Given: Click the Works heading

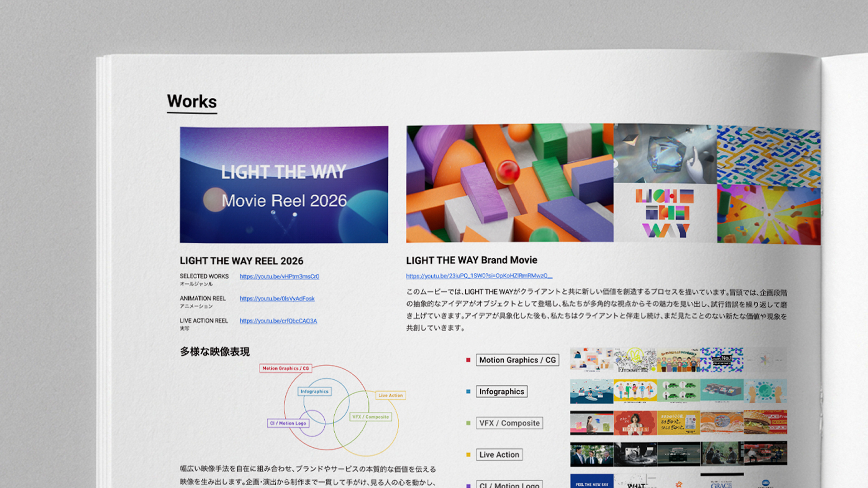Looking at the screenshot, I should coord(192,101).
